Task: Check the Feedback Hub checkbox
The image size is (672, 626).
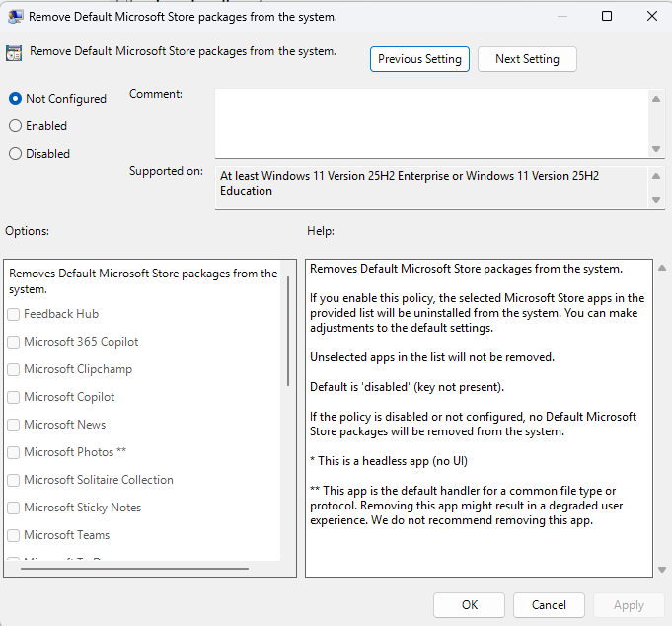Action: tap(14, 314)
